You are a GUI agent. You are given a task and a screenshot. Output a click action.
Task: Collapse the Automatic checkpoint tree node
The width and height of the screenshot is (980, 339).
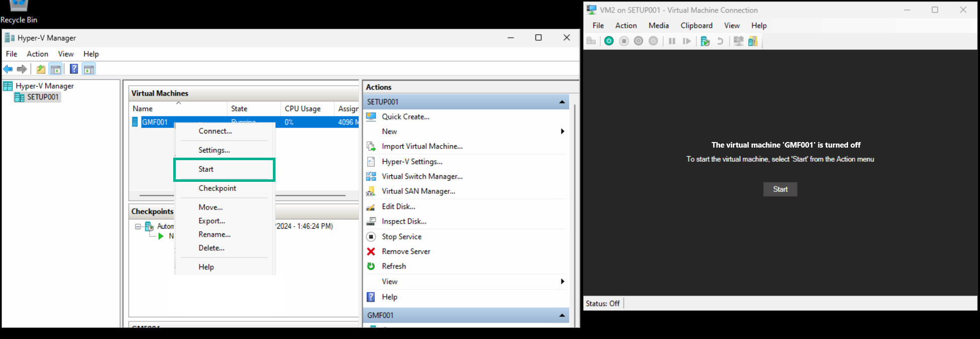pyautogui.click(x=138, y=227)
